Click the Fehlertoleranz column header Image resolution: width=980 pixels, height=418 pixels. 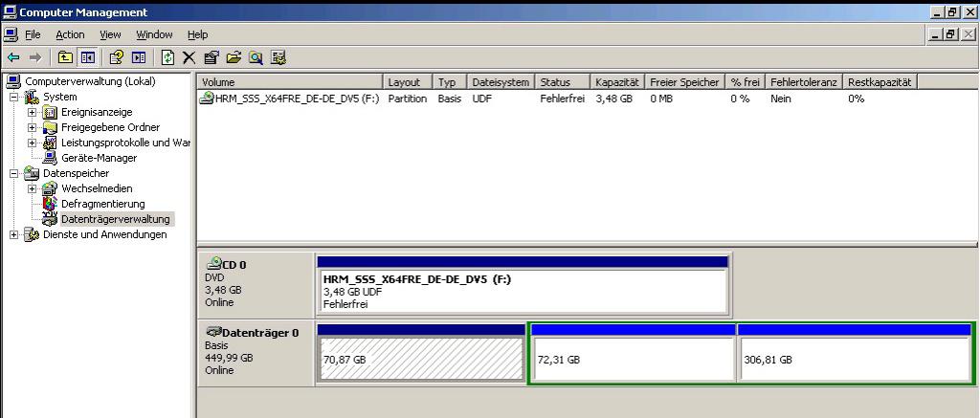pos(804,82)
